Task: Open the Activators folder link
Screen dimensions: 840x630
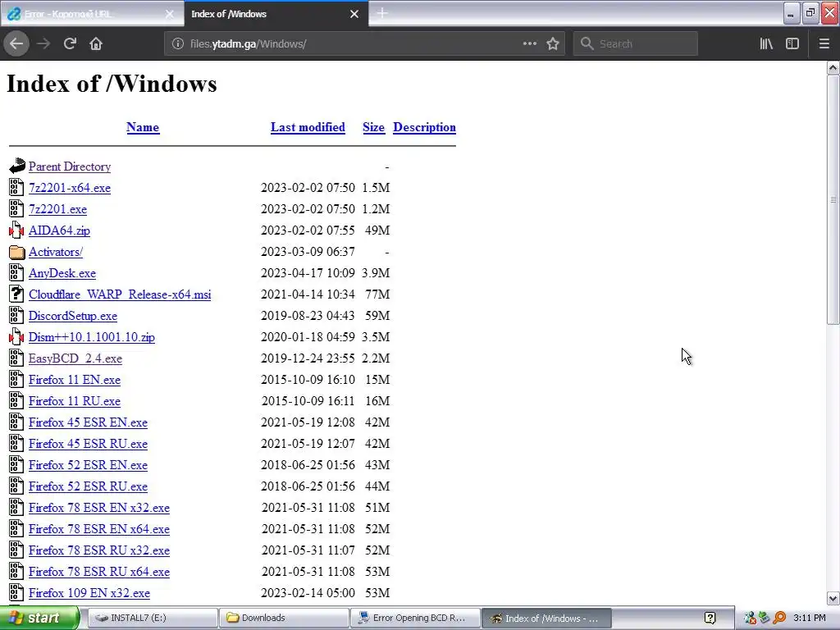Action: click(x=56, y=252)
